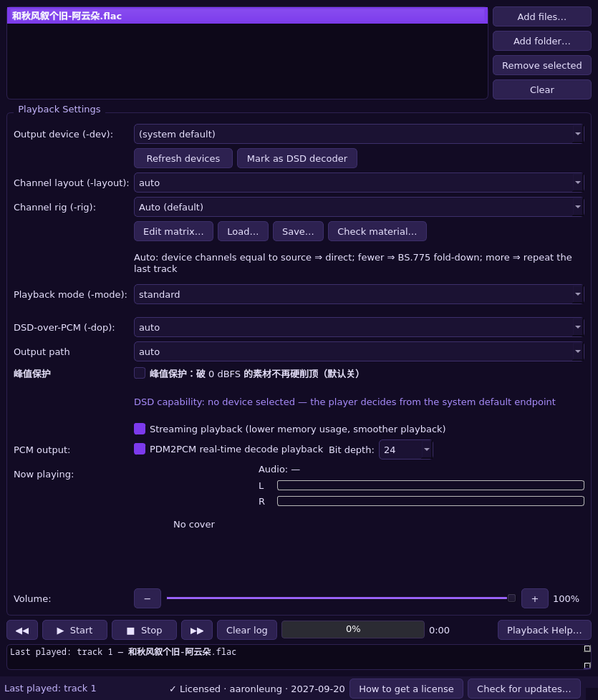Click the Load... button
598x700 pixels.
(x=243, y=231)
